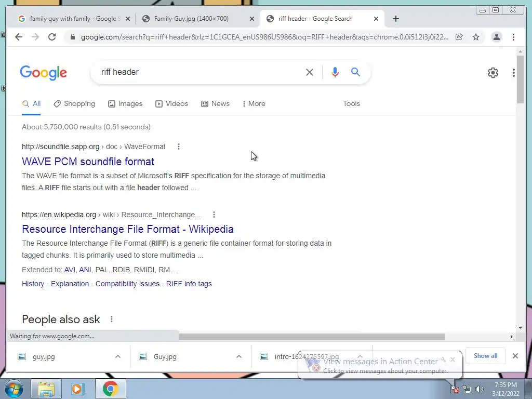Close the riff header tab

376,19
